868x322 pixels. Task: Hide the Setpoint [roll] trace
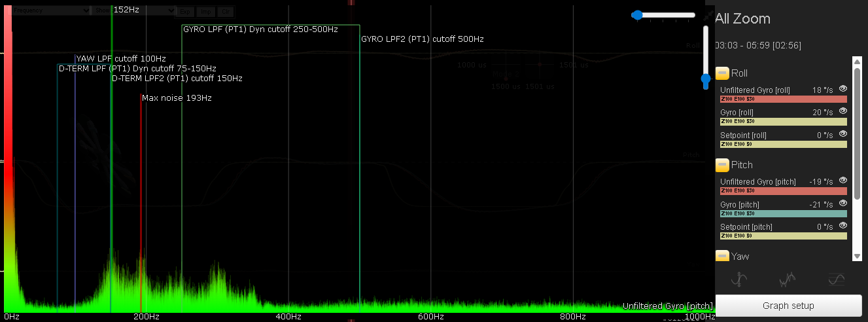(x=843, y=134)
